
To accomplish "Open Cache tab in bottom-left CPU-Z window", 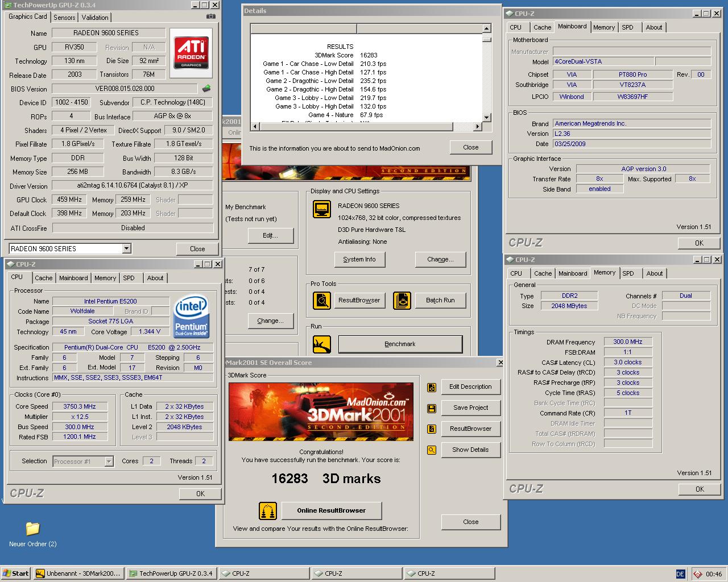I will [44, 278].
